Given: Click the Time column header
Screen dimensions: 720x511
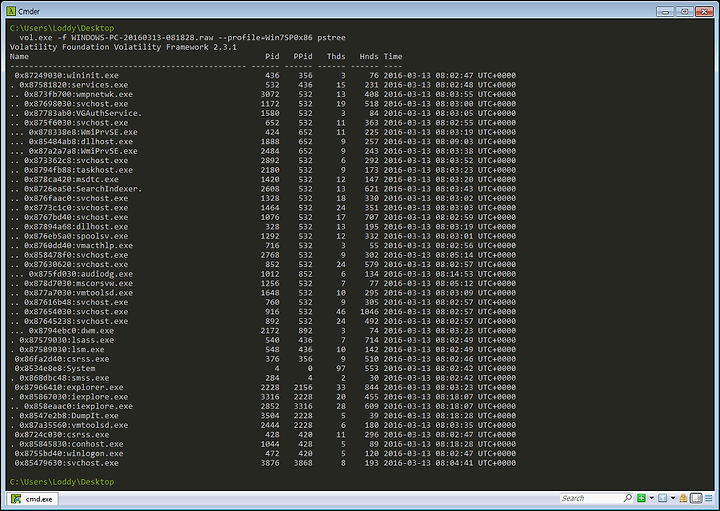Looking at the screenshot, I should (393, 56).
